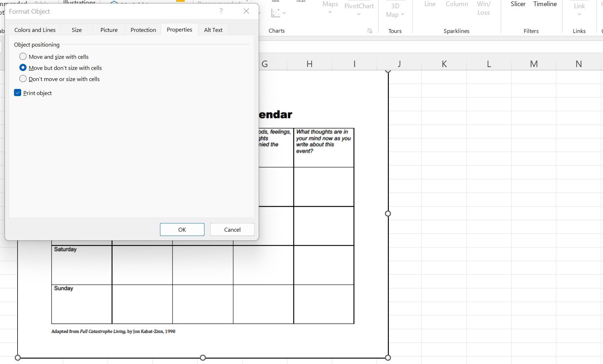Insert a Column sparkline

[457, 4]
